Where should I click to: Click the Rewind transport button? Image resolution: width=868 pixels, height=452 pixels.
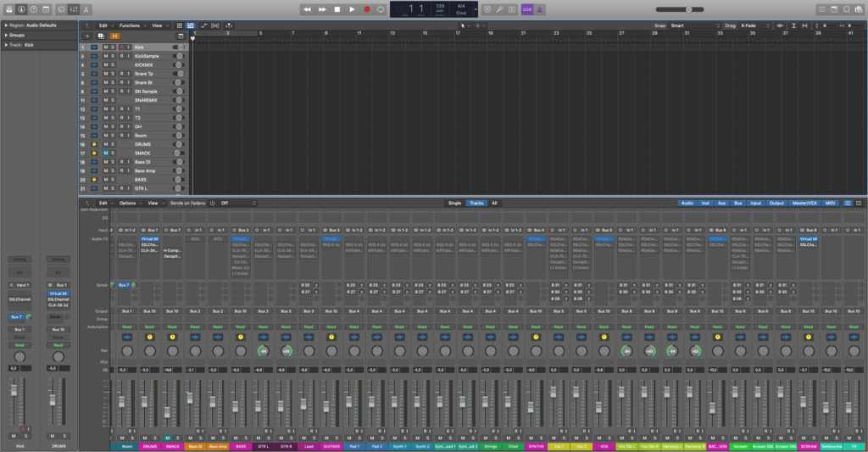point(307,9)
